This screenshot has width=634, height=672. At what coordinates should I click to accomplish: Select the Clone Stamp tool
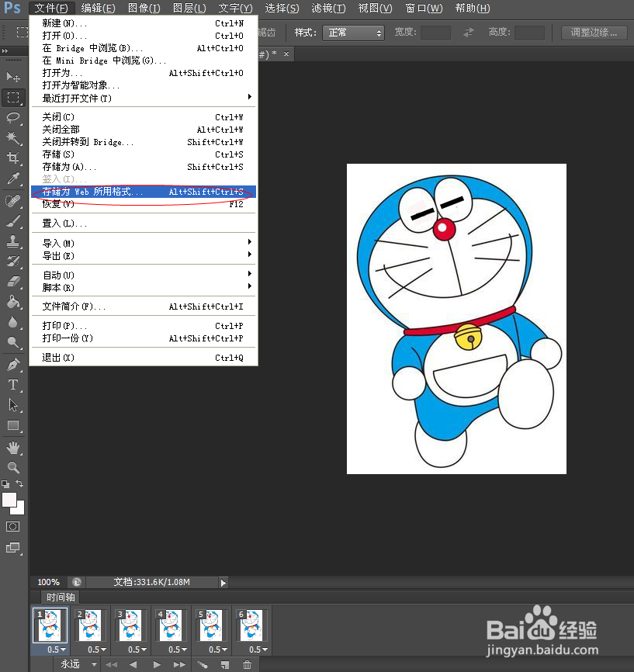tap(13, 241)
